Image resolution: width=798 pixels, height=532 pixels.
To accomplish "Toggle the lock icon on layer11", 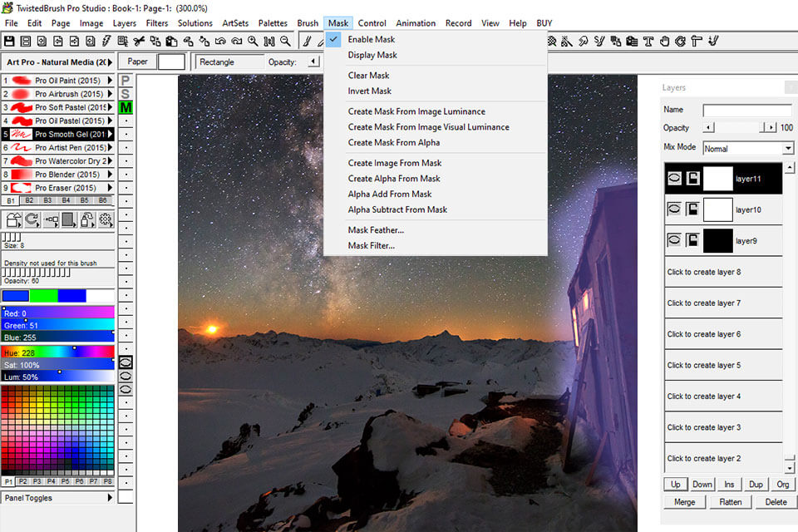I will (x=692, y=178).
